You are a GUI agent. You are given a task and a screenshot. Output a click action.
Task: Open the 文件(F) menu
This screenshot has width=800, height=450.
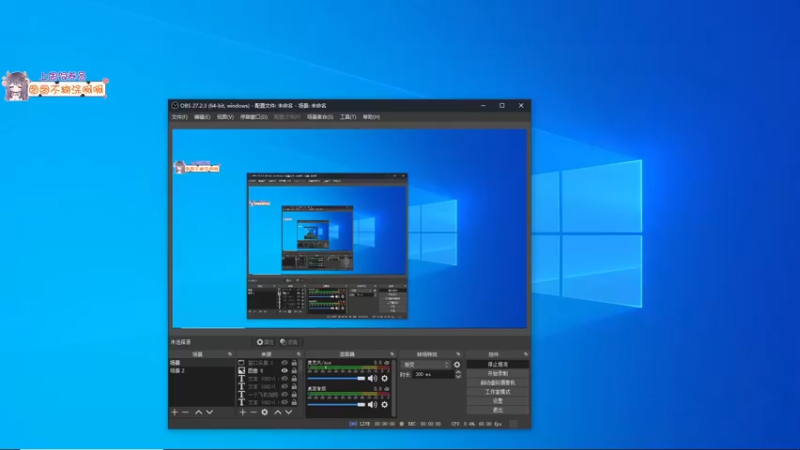[x=179, y=117]
